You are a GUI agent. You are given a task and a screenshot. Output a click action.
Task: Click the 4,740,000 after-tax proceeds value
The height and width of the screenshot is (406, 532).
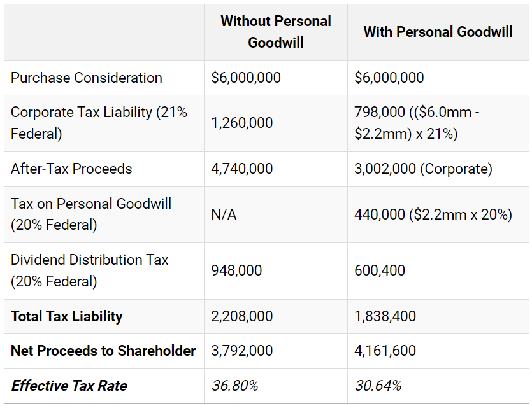click(242, 169)
